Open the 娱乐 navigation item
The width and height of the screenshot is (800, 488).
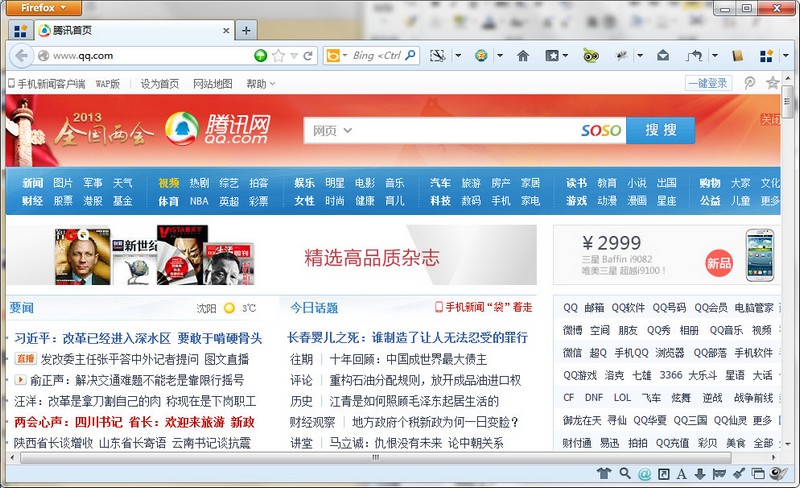point(304,183)
